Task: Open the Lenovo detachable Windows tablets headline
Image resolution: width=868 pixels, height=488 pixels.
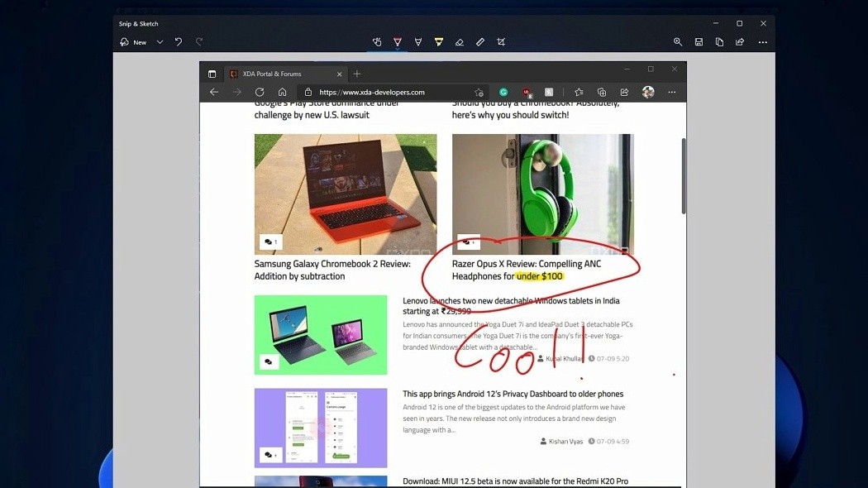Action: (511, 306)
